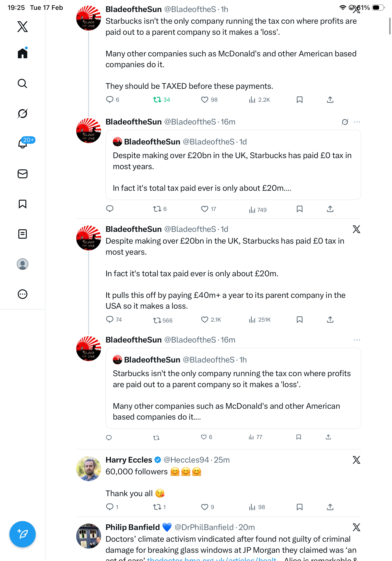Viewport: 392px width, 561px height.
Task: Open Lists icon in sidebar
Action: tap(23, 234)
